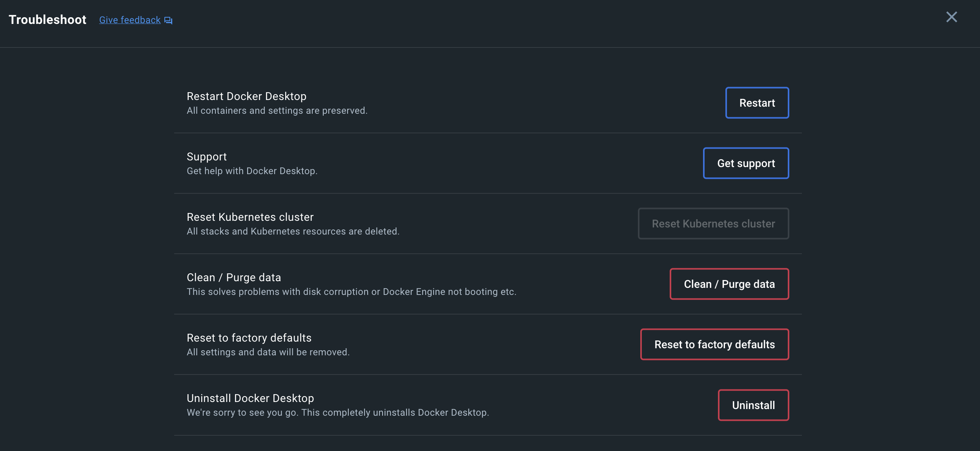Click the Reset to factory defaults button
980x451 pixels.
point(714,344)
